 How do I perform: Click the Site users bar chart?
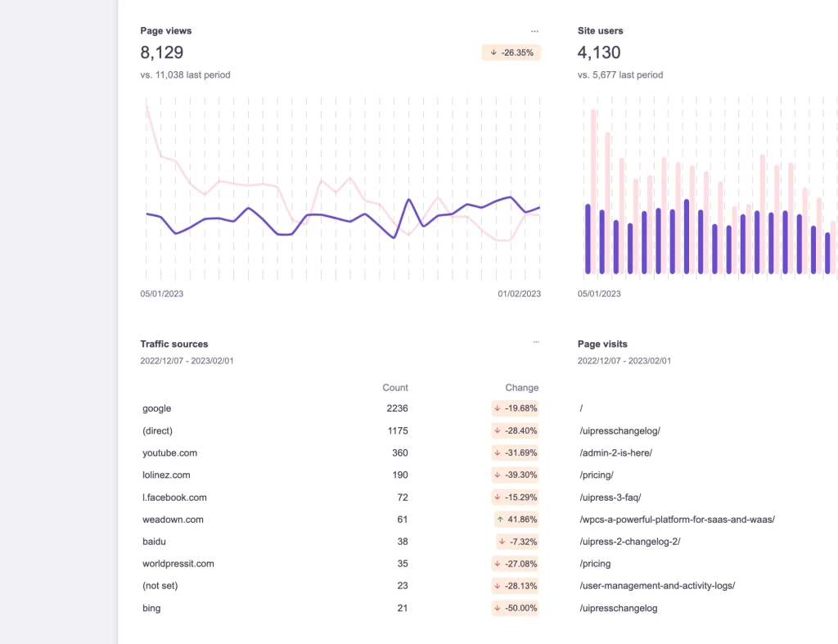(x=710, y=188)
